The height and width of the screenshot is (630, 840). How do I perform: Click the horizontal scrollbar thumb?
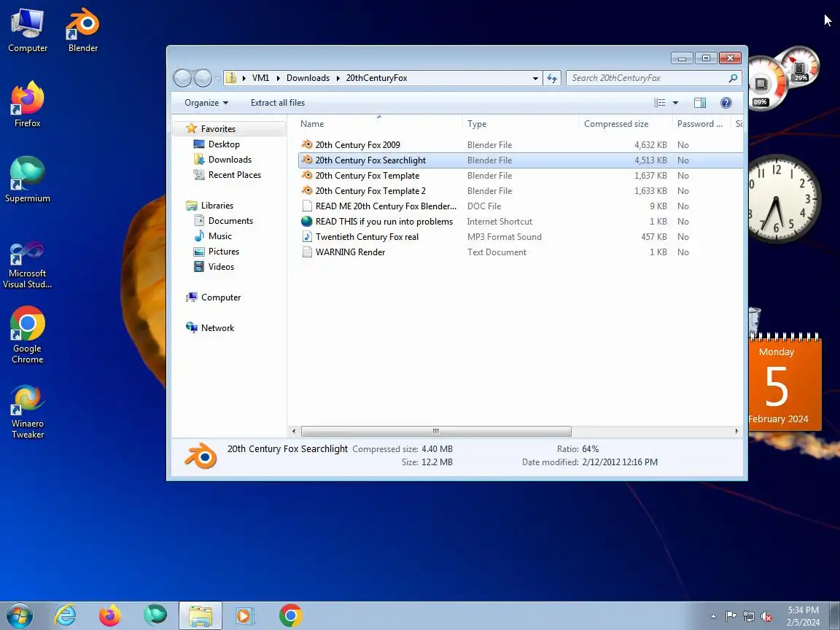436,431
